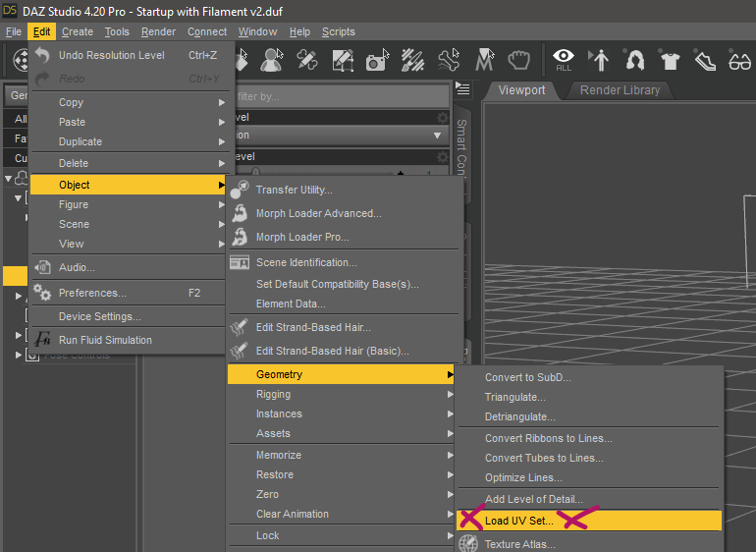
Task: Expand the Memorize submenu
Action: point(342,455)
